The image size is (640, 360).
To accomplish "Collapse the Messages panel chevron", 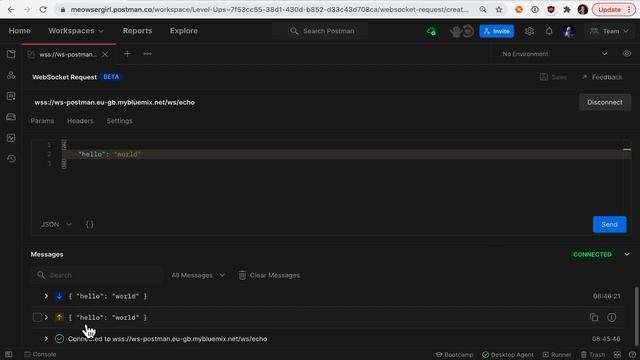I will [x=627, y=254].
